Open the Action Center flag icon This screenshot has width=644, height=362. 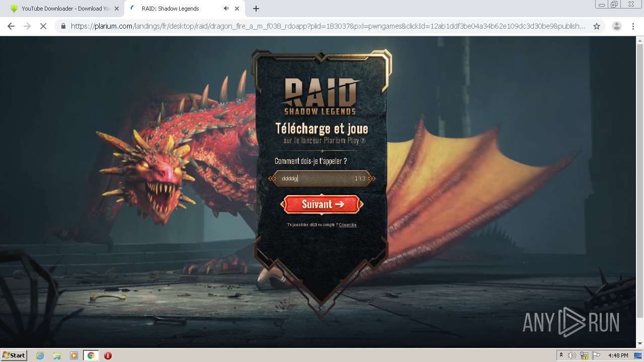(596, 355)
